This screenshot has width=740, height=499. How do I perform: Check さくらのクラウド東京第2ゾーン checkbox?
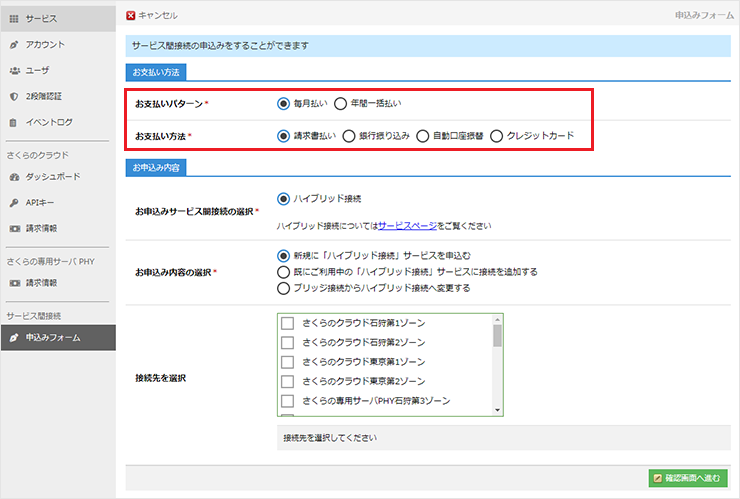coord(288,381)
